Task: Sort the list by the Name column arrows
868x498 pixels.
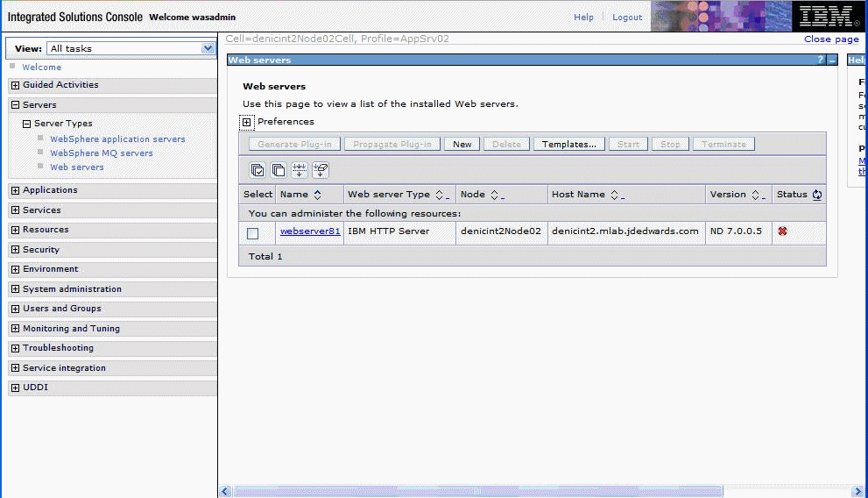Action: (x=317, y=195)
